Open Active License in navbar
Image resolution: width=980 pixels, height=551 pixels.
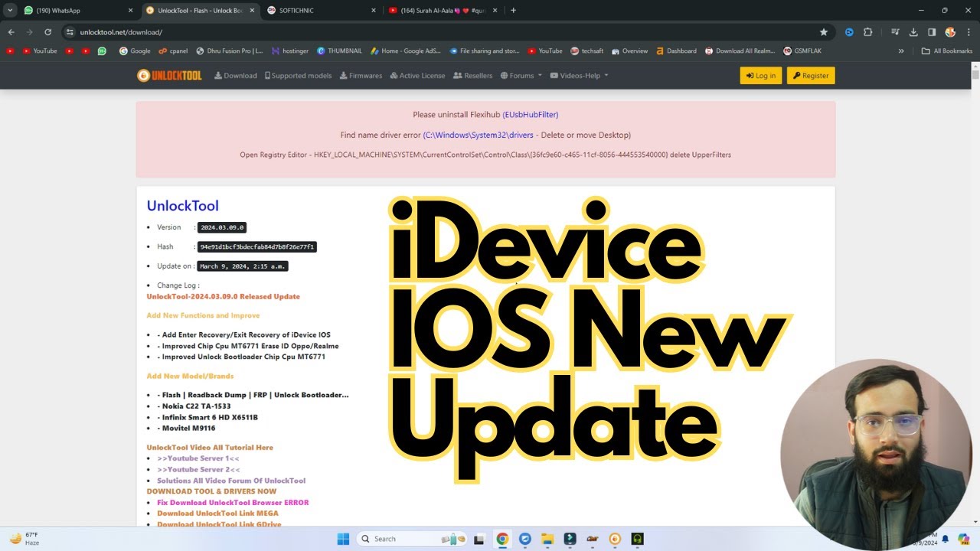click(x=417, y=76)
